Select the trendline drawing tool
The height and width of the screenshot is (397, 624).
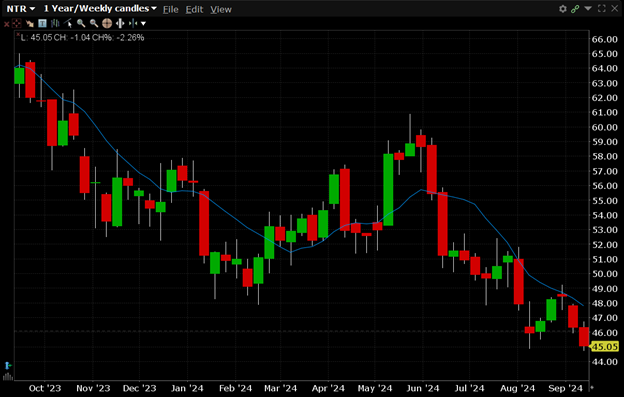(68, 23)
